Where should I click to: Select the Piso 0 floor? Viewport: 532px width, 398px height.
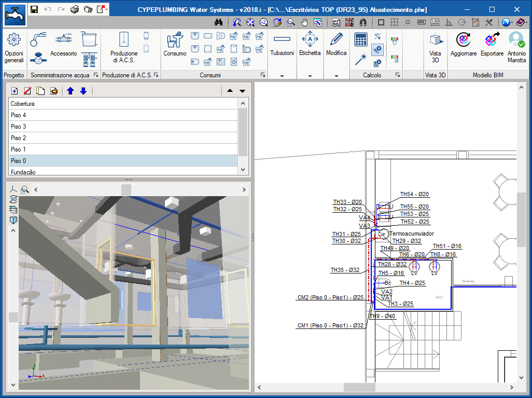coord(123,161)
